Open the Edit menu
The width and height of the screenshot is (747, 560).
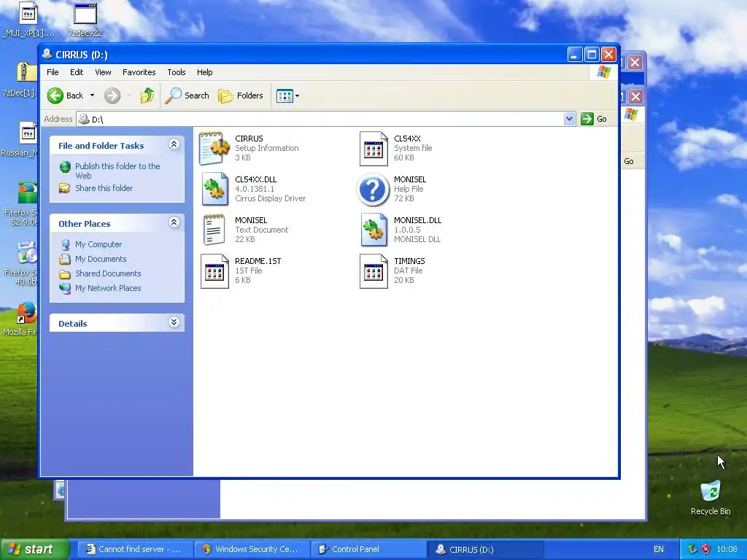coord(77,72)
